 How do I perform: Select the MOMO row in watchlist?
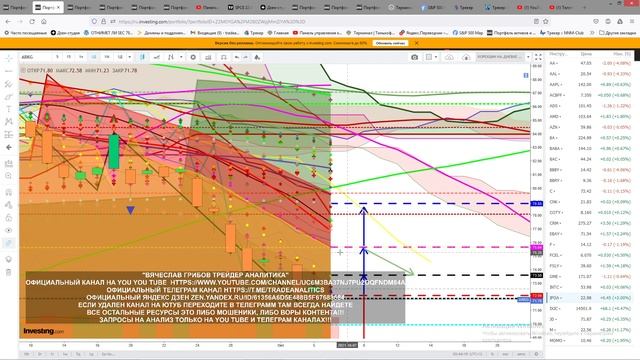click(x=590, y=340)
